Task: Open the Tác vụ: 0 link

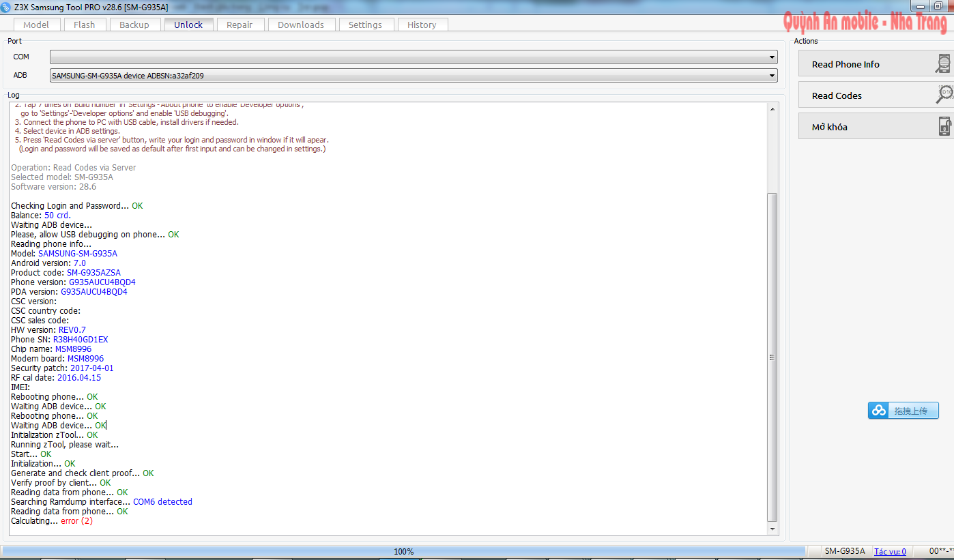Action: pyautogui.click(x=890, y=551)
